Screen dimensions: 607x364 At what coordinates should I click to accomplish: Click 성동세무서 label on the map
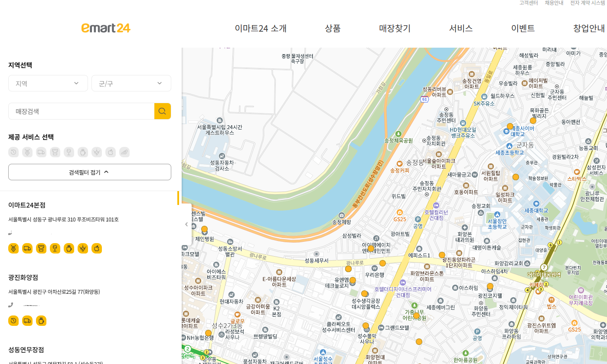317,260
